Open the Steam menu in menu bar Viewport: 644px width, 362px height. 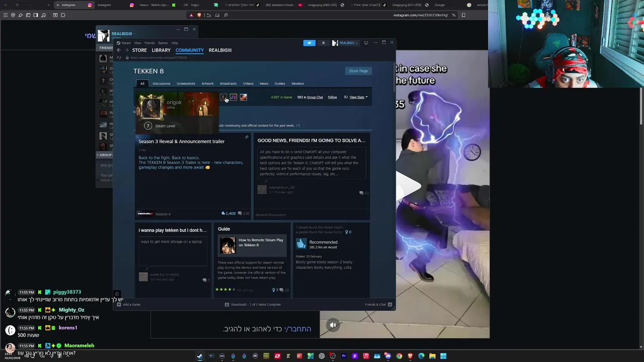(x=126, y=43)
